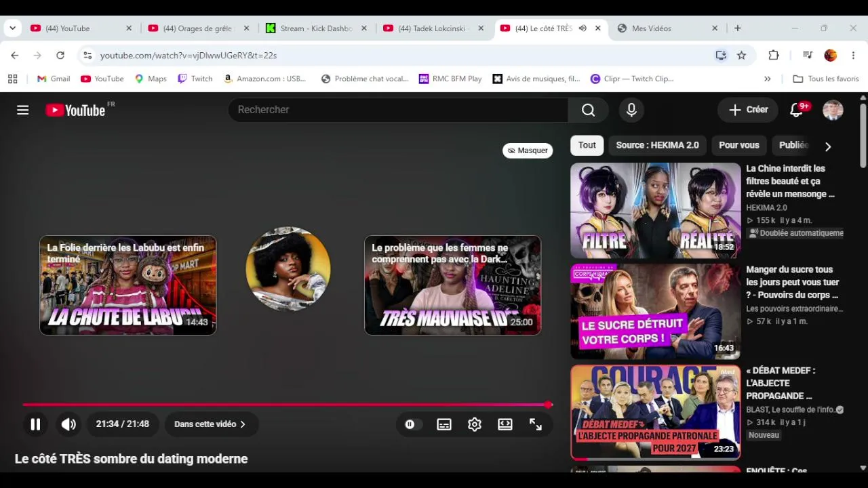View site information in address bar
The width and height of the screenshot is (868, 488).
[x=87, y=56]
